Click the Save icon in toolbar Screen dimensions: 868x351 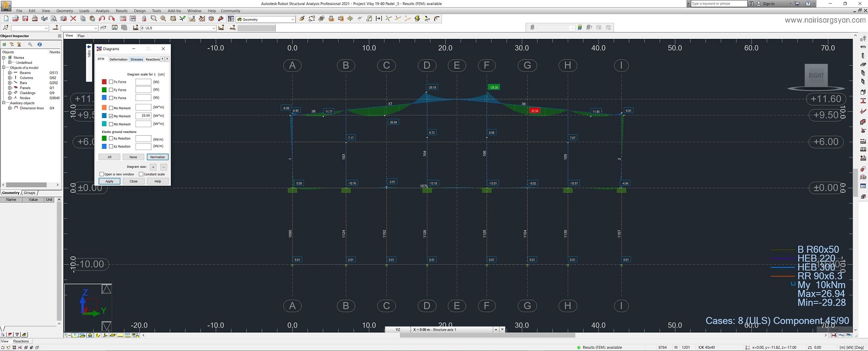point(25,19)
